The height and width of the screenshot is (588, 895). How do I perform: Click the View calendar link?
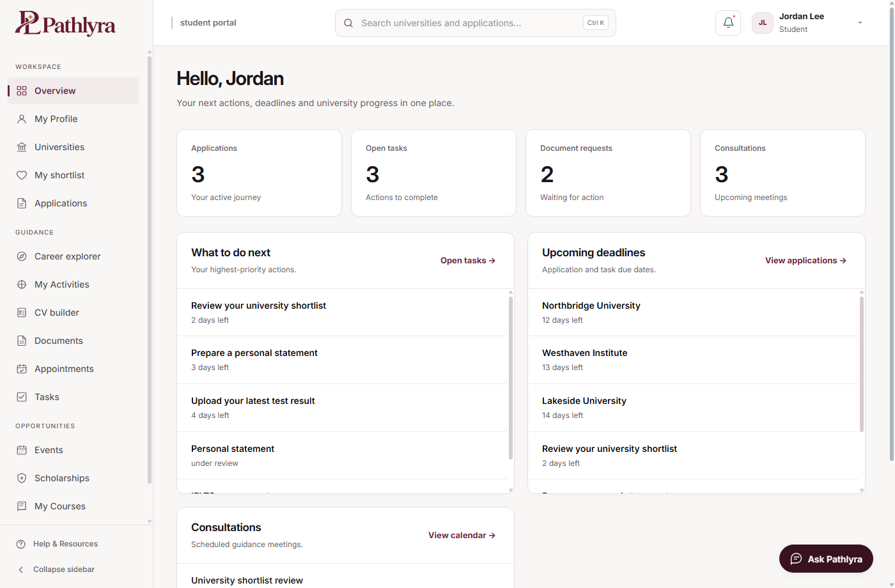(462, 536)
